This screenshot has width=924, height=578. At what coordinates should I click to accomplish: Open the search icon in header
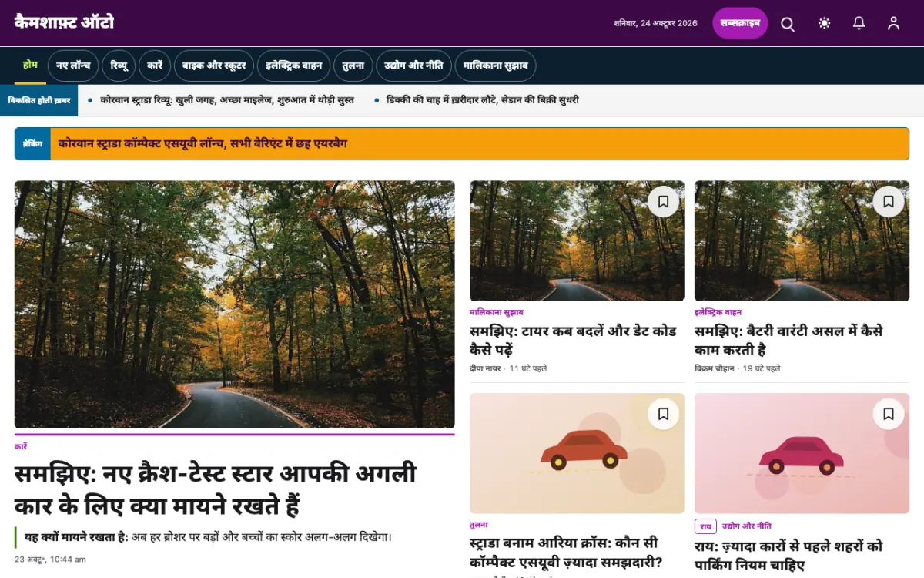pos(788,23)
